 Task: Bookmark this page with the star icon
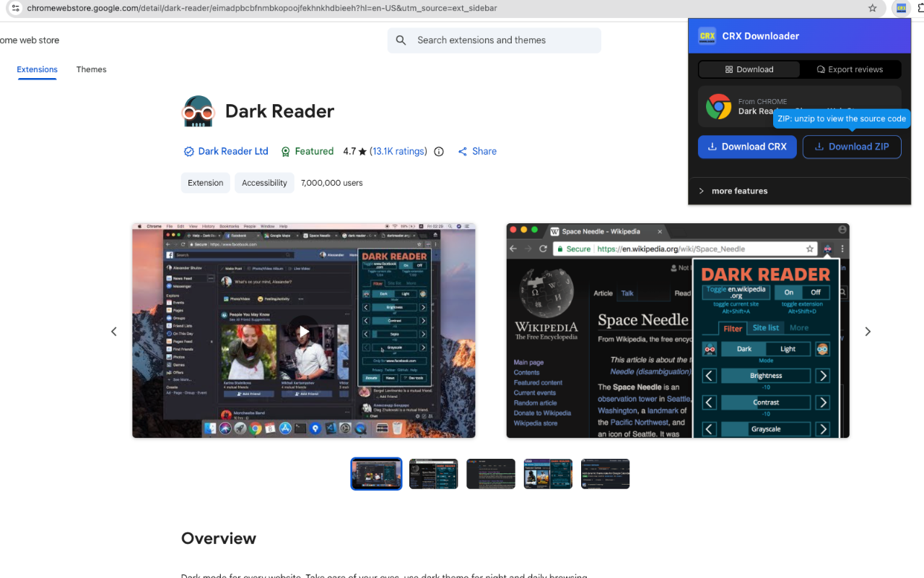(x=873, y=8)
